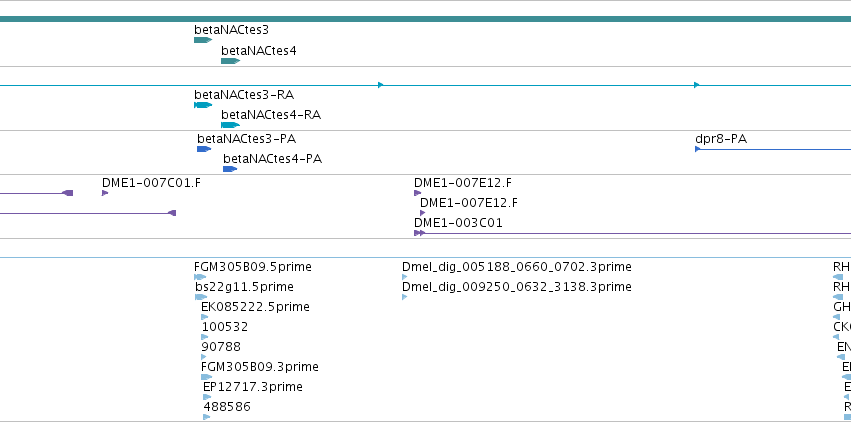Click the 488586 label
The width and height of the screenshot is (851, 422).
click(227, 407)
